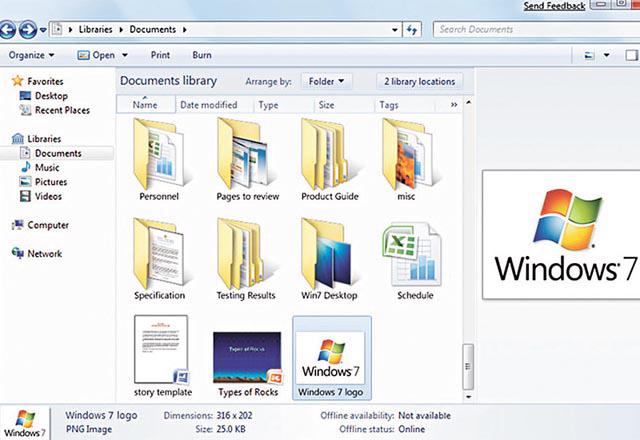Select Pictures library in sidebar
640x440 pixels.
pyautogui.click(x=43, y=182)
